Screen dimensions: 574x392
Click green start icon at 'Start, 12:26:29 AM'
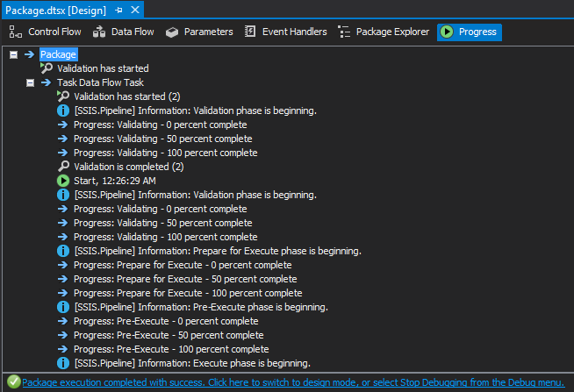(x=63, y=181)
